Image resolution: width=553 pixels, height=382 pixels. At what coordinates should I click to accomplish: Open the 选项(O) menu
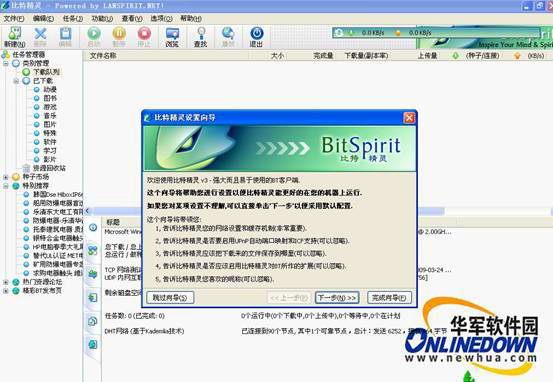click(x=162, y=18)
